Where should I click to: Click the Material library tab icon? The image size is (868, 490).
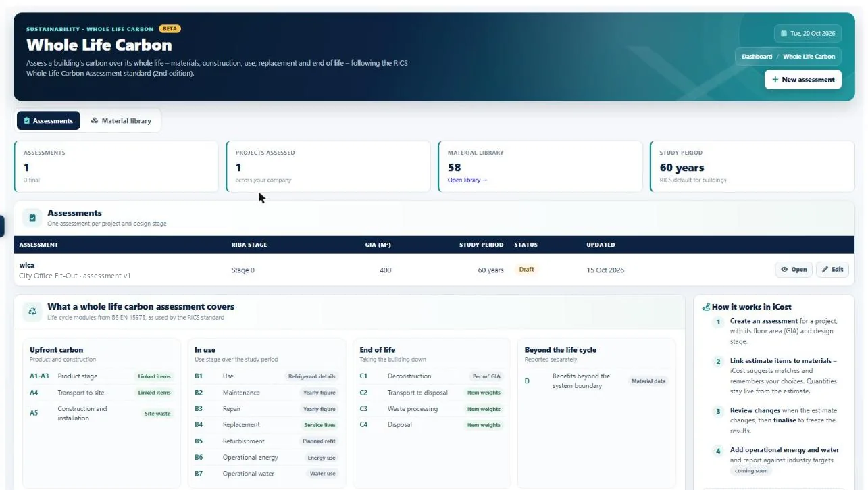pos(95,121)
